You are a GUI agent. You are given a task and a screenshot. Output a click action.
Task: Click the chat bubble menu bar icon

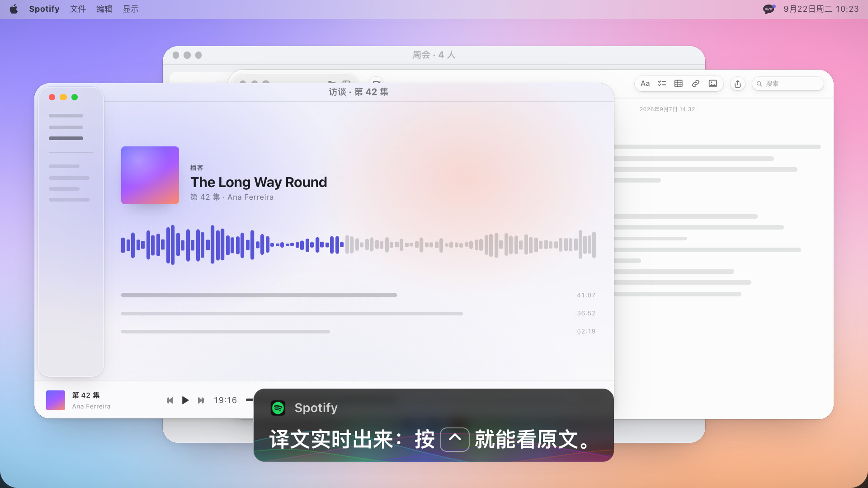[769, 9]
